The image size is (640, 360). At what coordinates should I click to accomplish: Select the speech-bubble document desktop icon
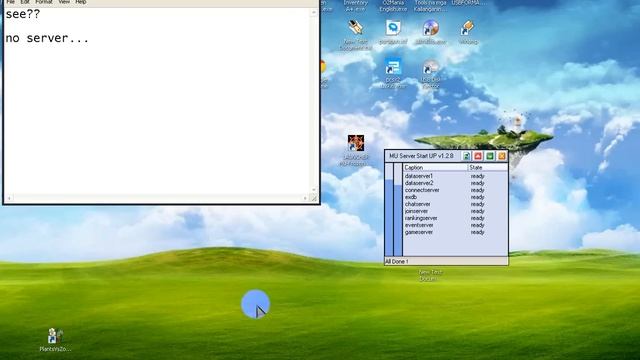point(393,28)
